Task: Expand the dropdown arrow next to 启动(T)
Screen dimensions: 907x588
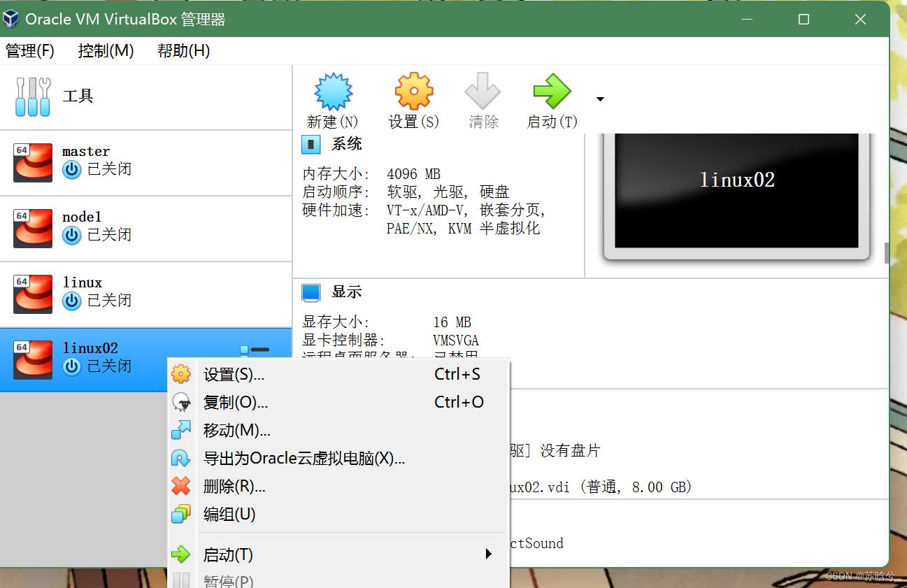Action: 600,99
